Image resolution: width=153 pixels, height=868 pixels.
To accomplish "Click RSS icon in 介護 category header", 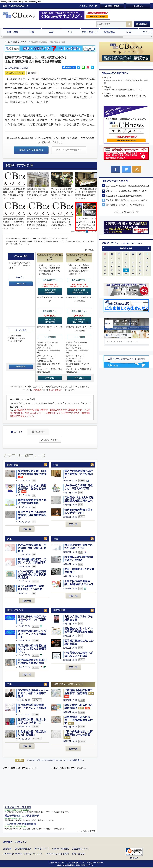I will coord(92,465).
